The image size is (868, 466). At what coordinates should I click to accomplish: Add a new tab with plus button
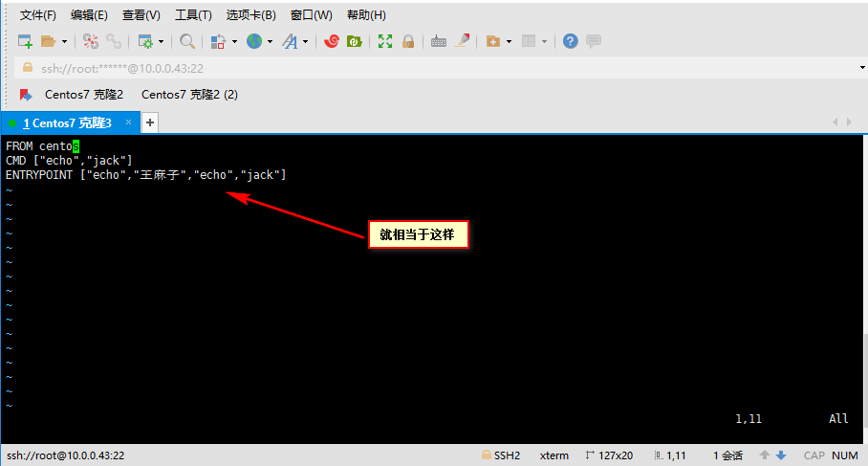coord(150,122)
